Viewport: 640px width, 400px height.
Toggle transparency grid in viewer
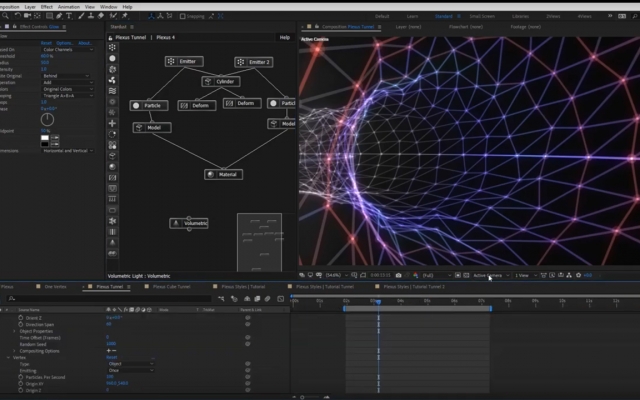[466, 276]
